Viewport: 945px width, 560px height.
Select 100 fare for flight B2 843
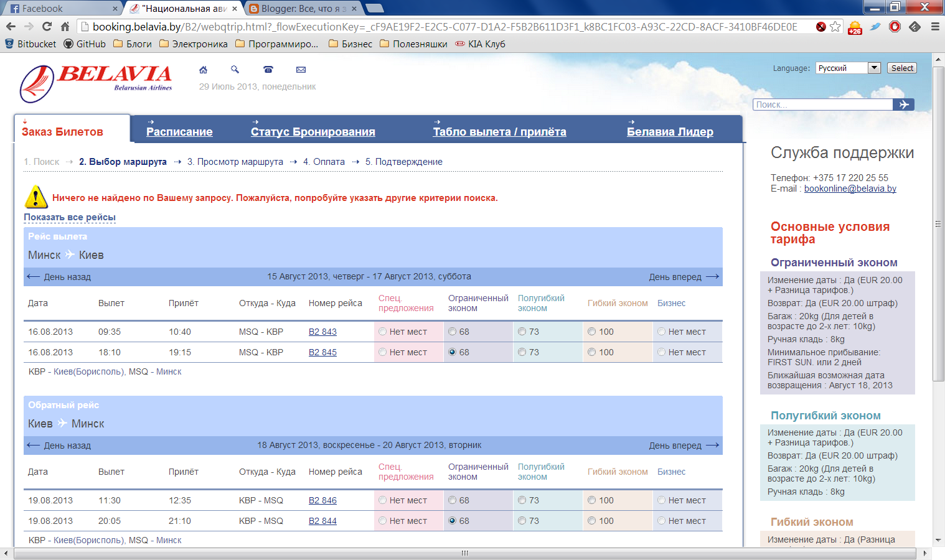pos(592,332)
